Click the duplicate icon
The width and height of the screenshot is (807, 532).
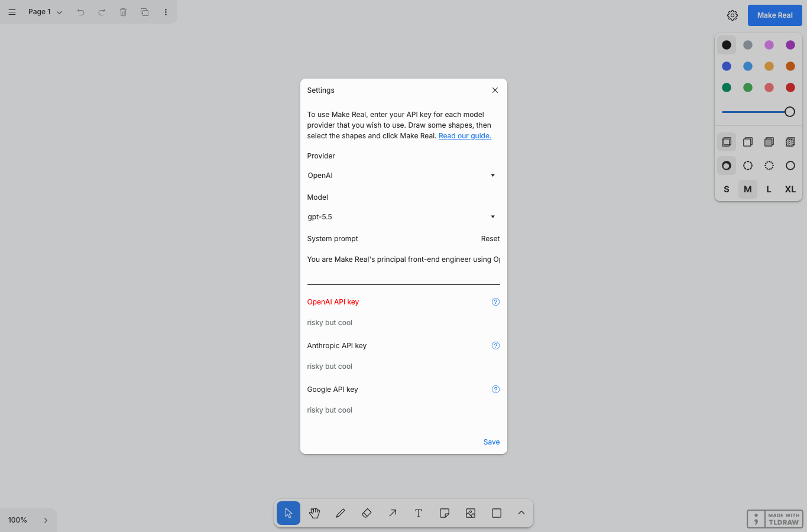pyautogui.click(x=145, y=12)
